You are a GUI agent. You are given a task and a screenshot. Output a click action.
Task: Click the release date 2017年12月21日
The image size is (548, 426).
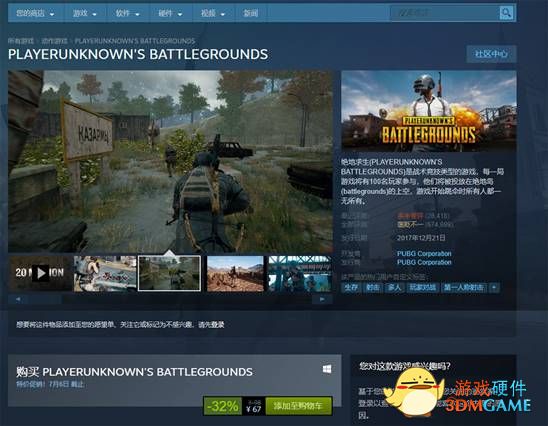point(421,238)
